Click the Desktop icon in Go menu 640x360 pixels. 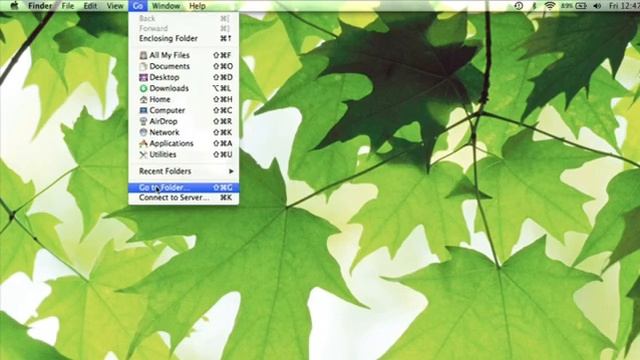143,77
